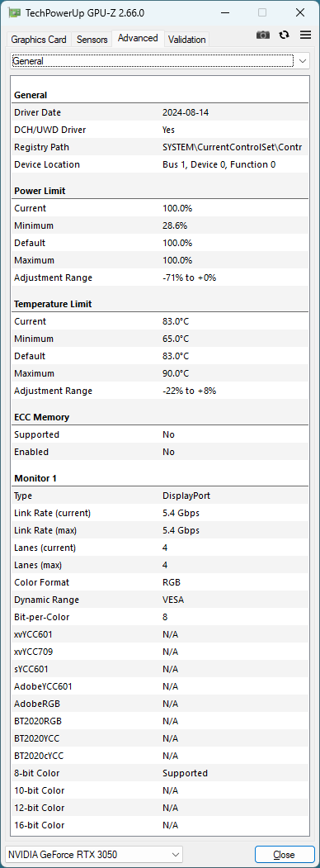Minimize the GPU-Z window
Image resolution: width=320 pixels, height=868 pixels.
click(x=224, y=12)
